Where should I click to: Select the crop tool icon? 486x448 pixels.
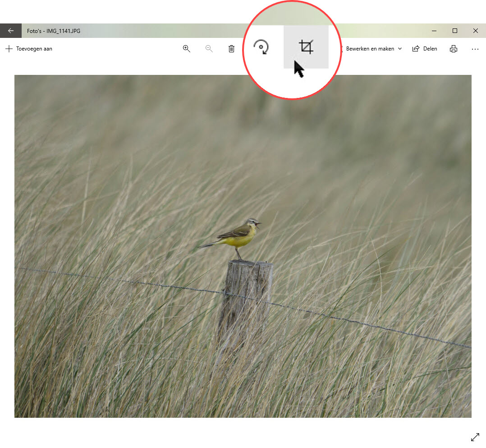(x=306, y=47)
